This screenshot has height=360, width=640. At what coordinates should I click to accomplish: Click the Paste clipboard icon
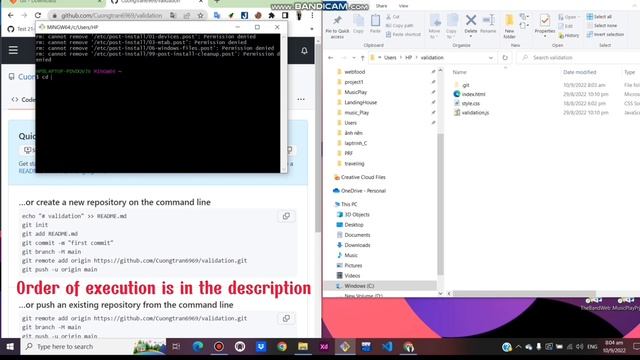375,21
